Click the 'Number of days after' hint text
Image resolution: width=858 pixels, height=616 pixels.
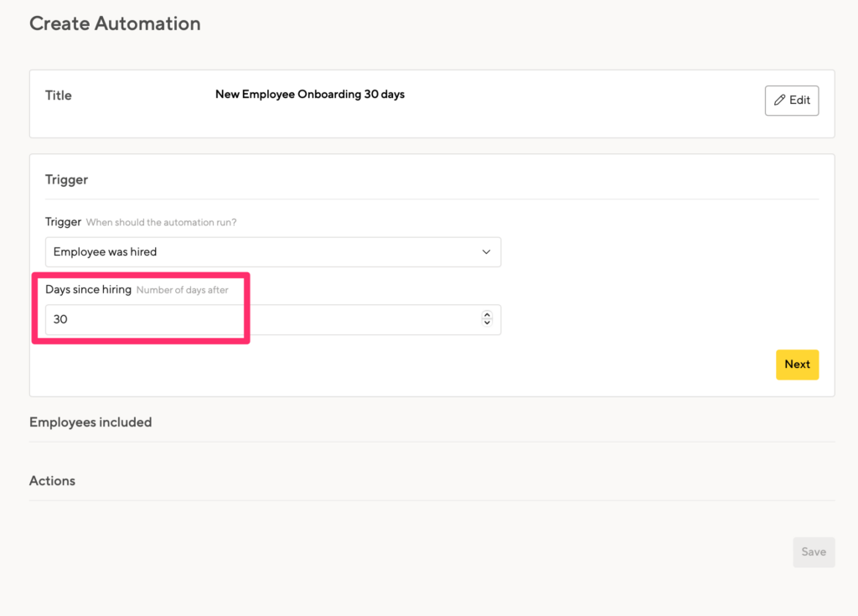coord(182,290)
